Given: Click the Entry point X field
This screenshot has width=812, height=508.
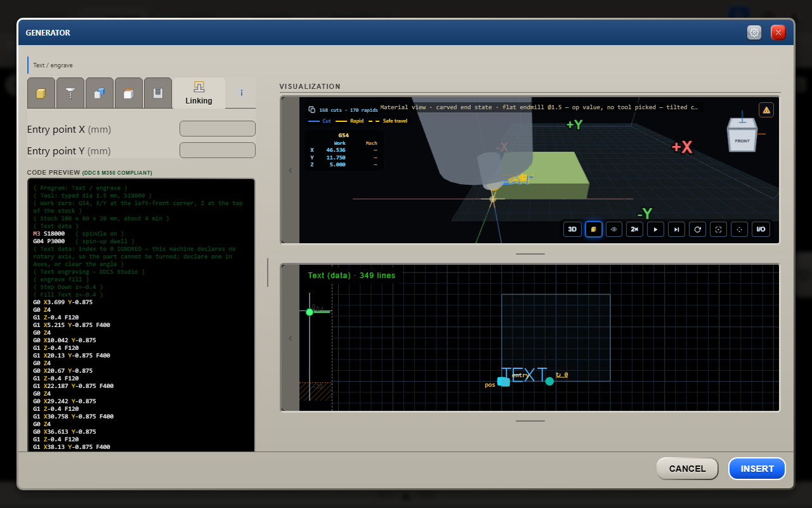Looking at the screenshot, I should (x=218, y=129).
